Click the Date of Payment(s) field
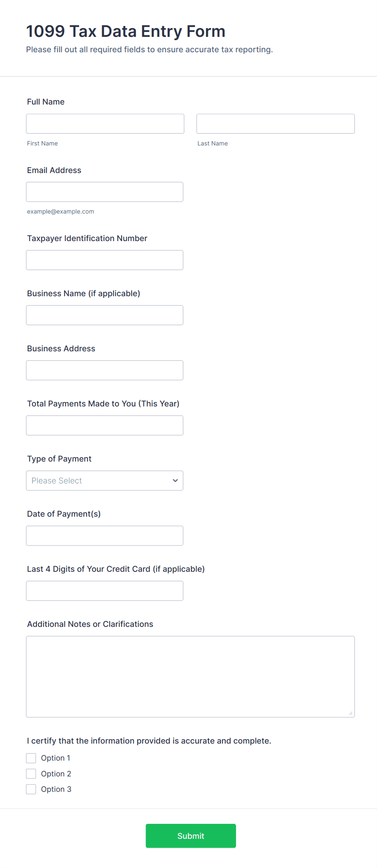This screenshot has width=377, height=868. pyautogui.click(x=105, y=535)
